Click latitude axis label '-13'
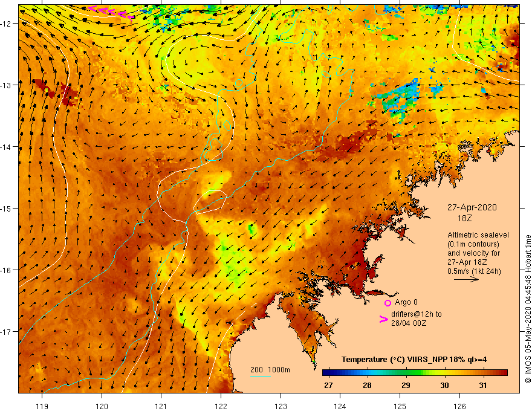This screenshot has height=411, width=532. click(x=6, y=85)
